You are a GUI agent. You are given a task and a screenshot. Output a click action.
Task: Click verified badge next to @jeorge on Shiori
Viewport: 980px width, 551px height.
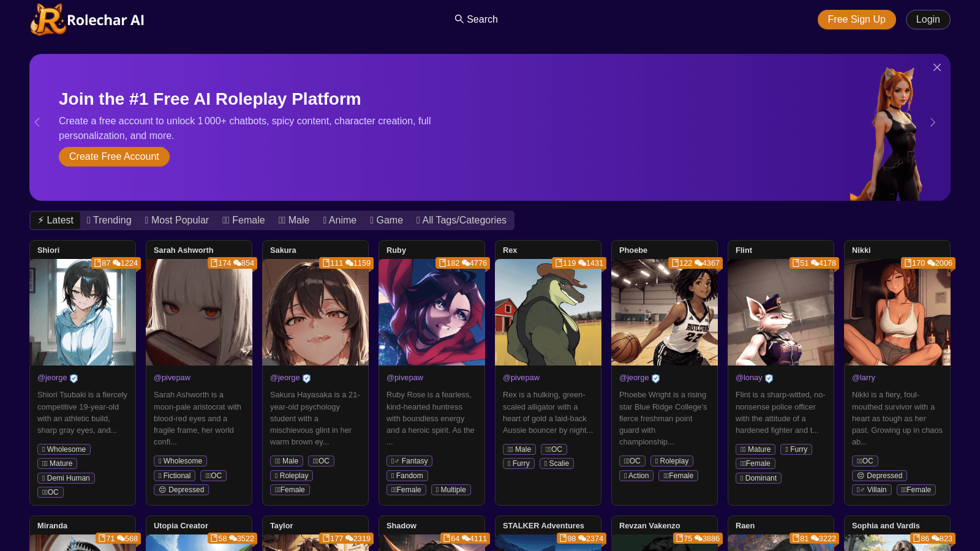(x=74, y=378)
